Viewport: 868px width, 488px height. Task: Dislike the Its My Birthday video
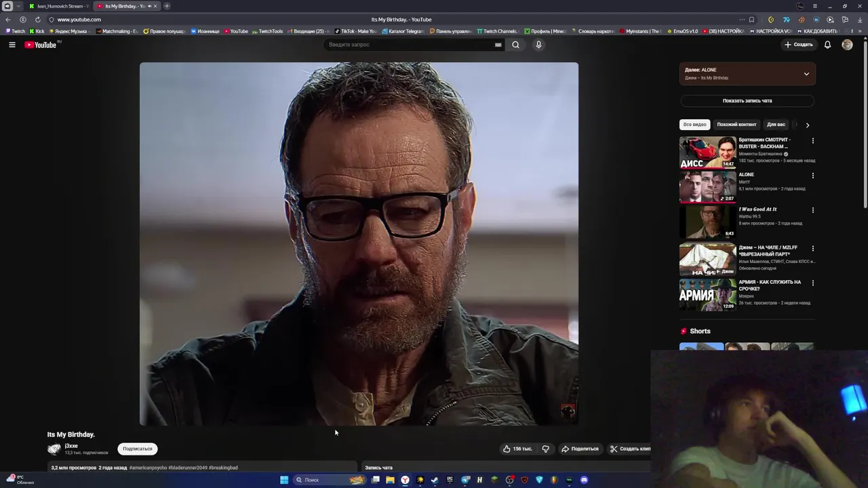pos(545,449)
